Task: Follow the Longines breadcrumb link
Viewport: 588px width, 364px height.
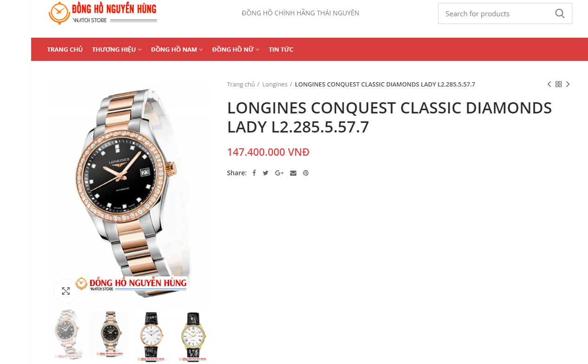Action: tap(275, 84)
